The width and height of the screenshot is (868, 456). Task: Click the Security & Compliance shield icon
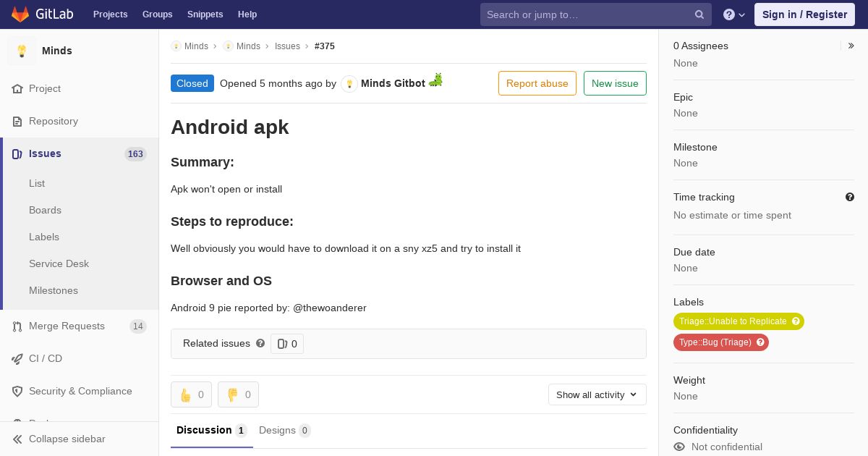[17, 392]
